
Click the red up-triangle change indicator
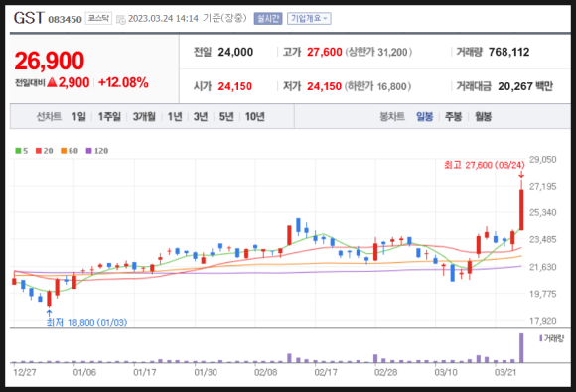(x=53, y=82)
